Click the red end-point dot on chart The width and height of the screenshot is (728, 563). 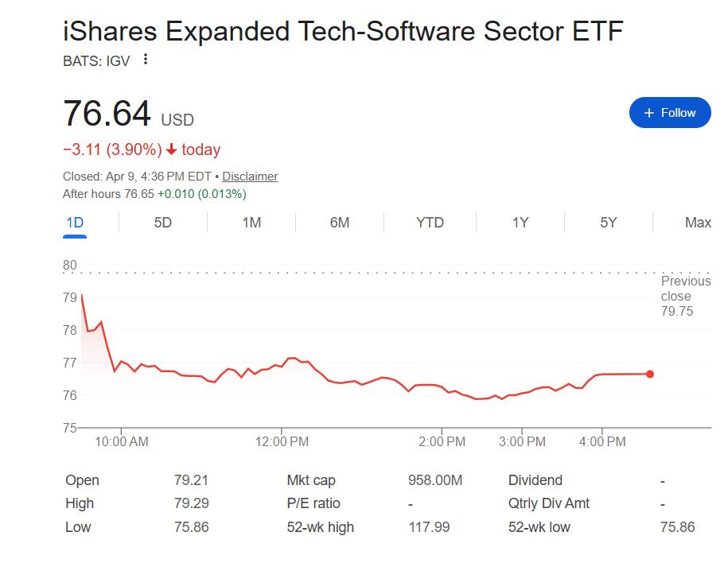pyautogui.click(x=650, y=374)
